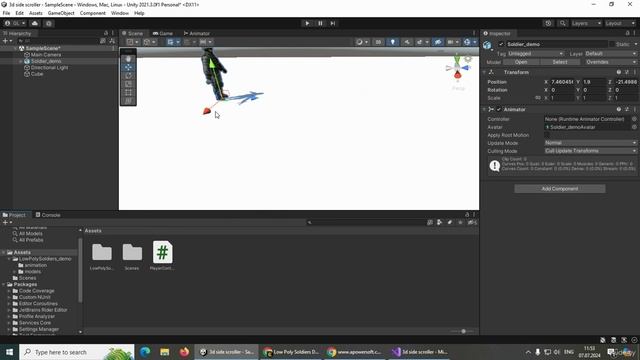This screenshot has width=640, height=360.
Task: Open the Component menu
Action: pos(93,13)
